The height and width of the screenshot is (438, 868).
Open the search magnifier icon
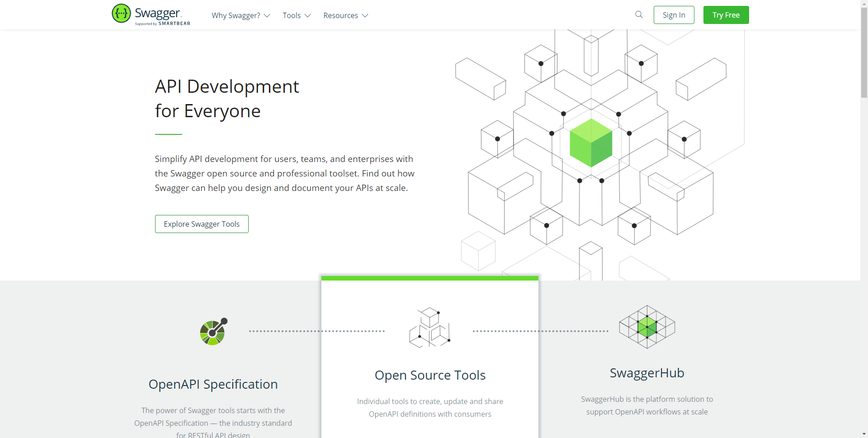coord(639,14)
